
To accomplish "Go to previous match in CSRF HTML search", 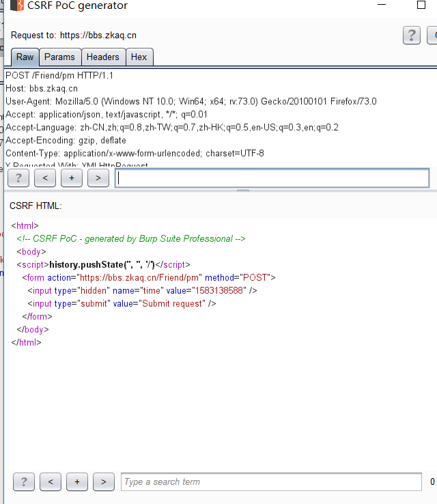I will pos(51,482).
